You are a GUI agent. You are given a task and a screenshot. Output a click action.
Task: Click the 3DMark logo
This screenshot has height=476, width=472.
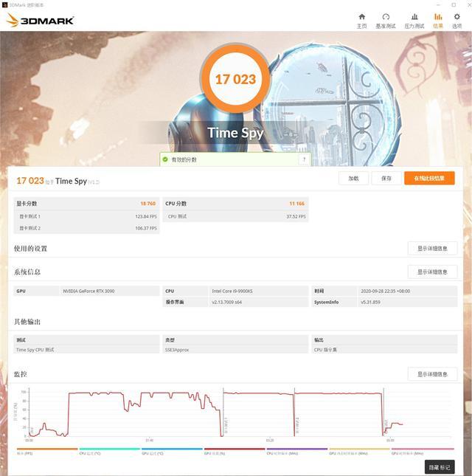pos(40,21)
